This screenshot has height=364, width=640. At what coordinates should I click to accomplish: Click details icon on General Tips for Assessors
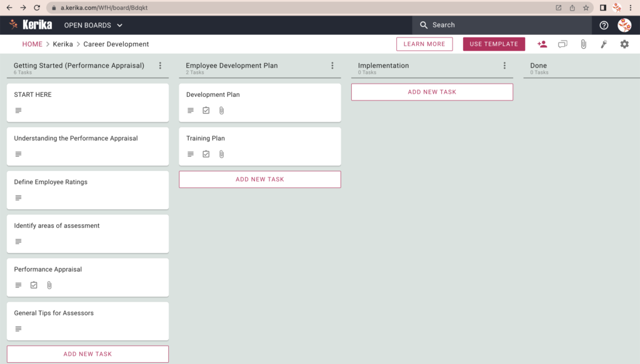click(18, 329)
